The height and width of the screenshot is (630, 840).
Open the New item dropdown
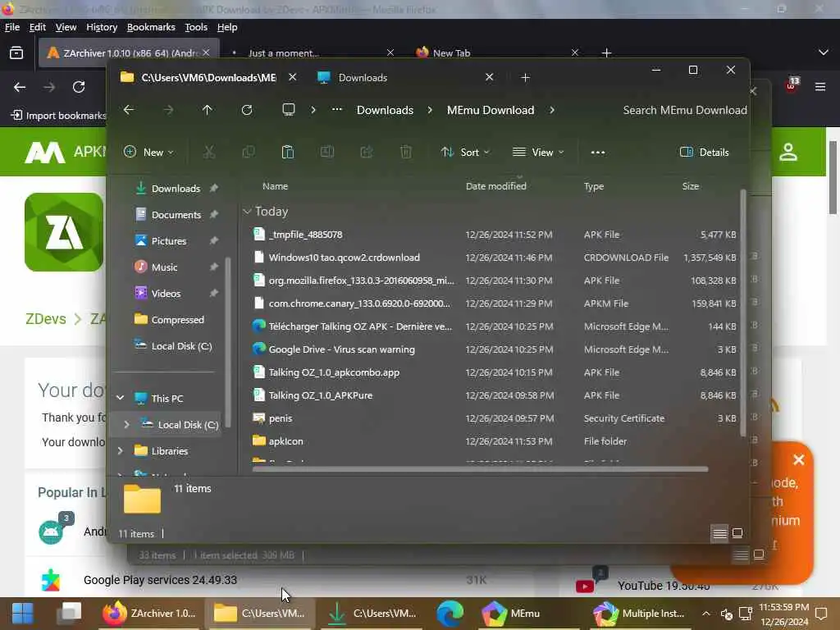[x=148, y=152]
